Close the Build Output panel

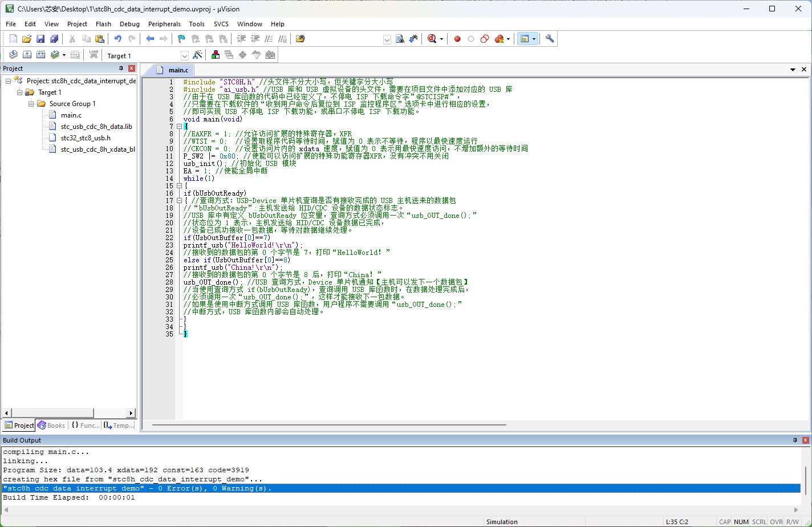point(805,440)
